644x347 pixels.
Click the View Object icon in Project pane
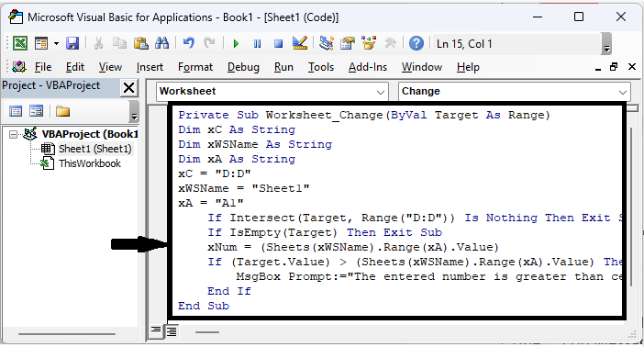point(36,111)
